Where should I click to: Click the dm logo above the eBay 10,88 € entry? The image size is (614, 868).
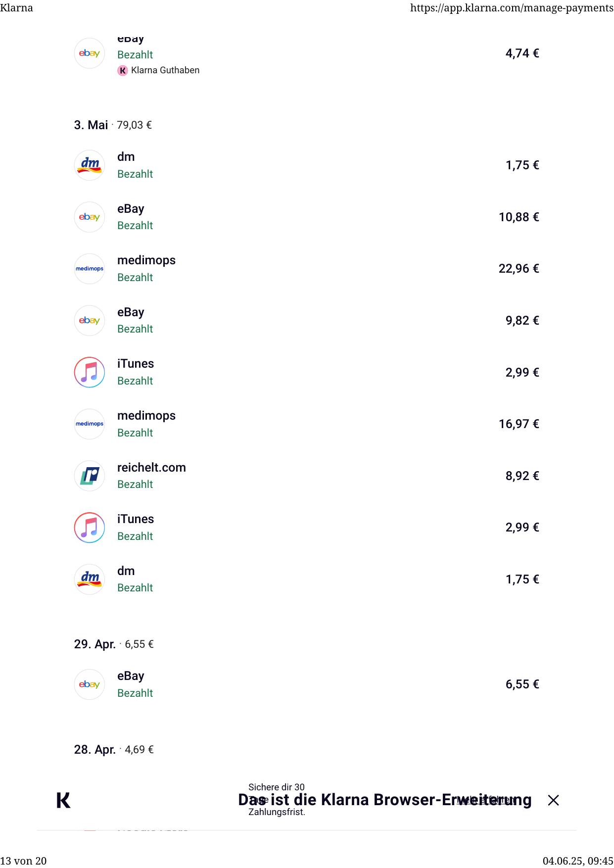pos(90,165)
